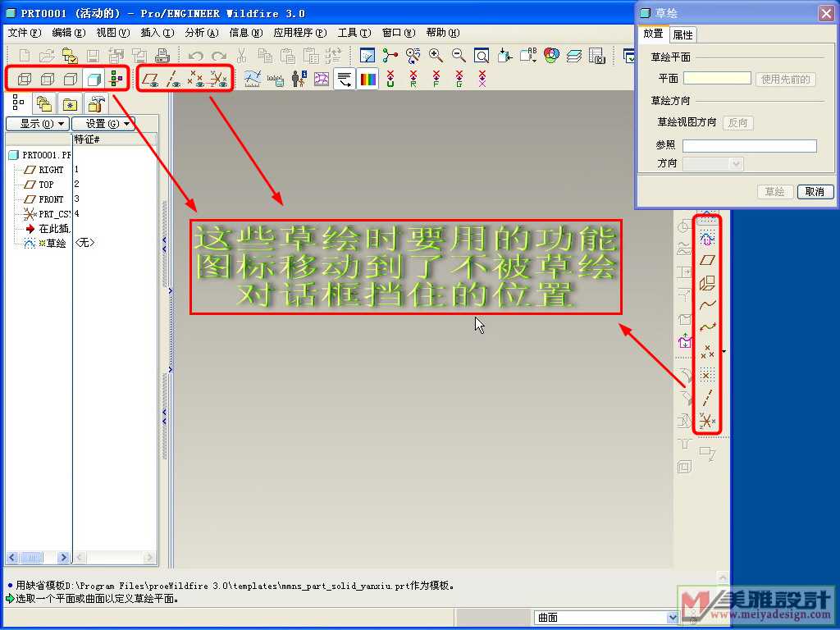Open the favorites navigator tab
This screenshot has height=630, width=840.
70,103
